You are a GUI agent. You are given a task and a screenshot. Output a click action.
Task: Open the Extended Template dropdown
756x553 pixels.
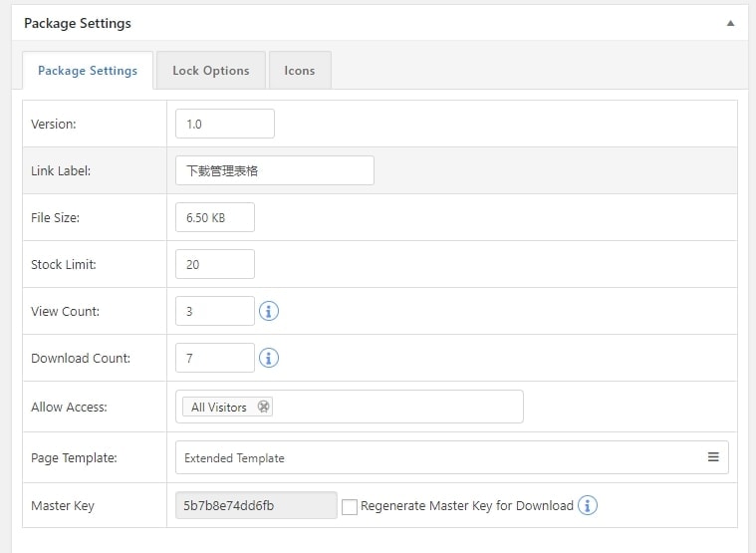click(x=450, y=457)
